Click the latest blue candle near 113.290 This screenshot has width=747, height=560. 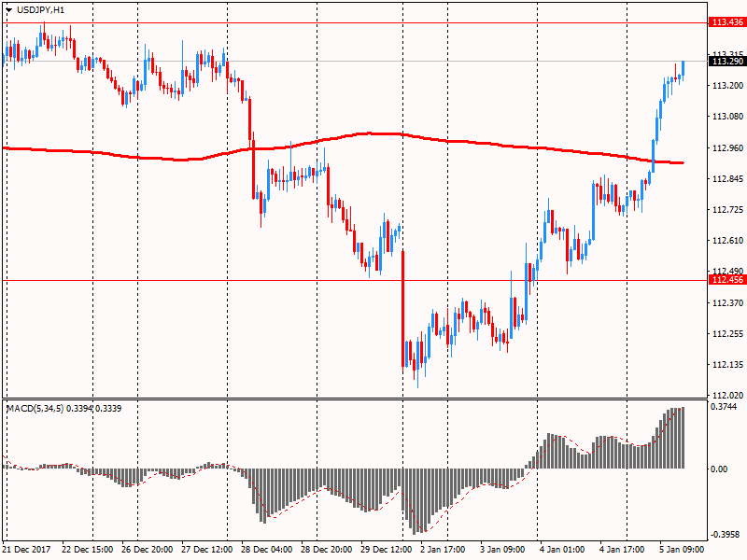pos(684,67)
